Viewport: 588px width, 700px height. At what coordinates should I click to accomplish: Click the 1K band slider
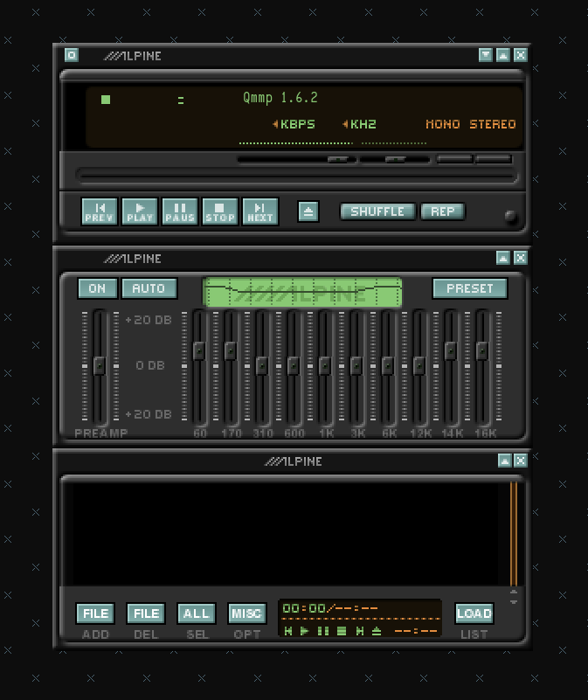point(325,367)
